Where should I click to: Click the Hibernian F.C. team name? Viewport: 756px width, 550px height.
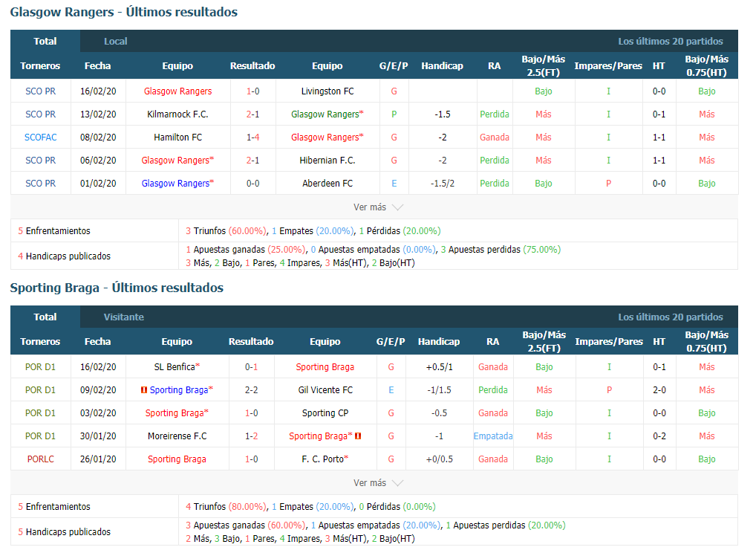click(x=328, y=161)
